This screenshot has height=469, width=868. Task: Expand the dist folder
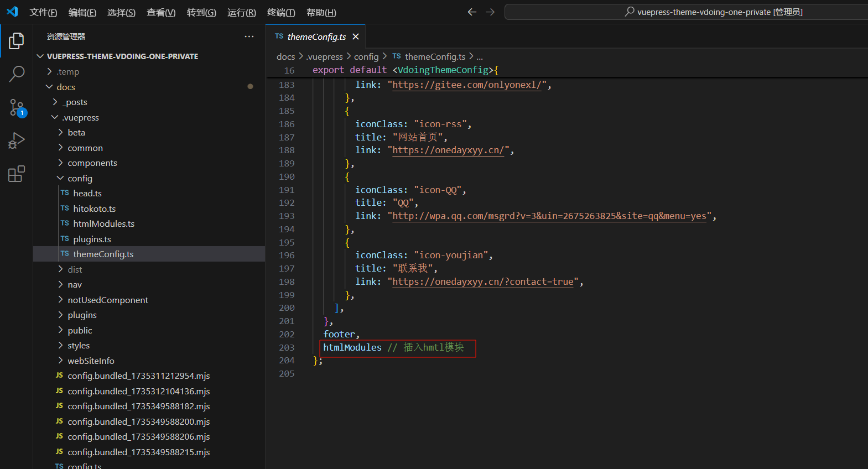click(60, 269)
